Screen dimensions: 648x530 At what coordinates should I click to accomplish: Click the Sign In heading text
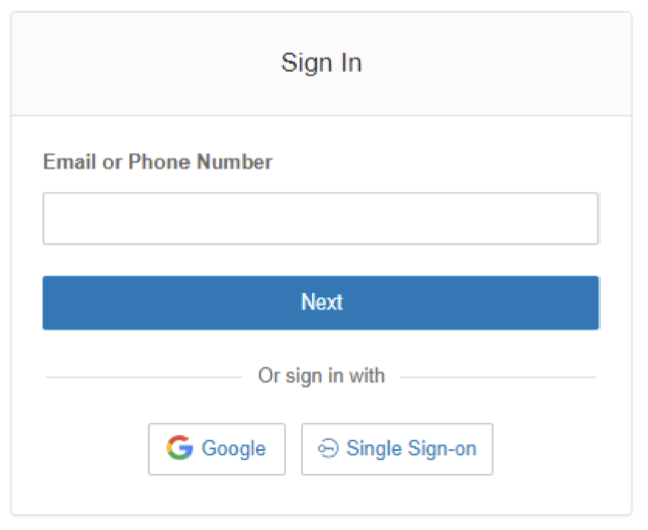click(322, 63)
